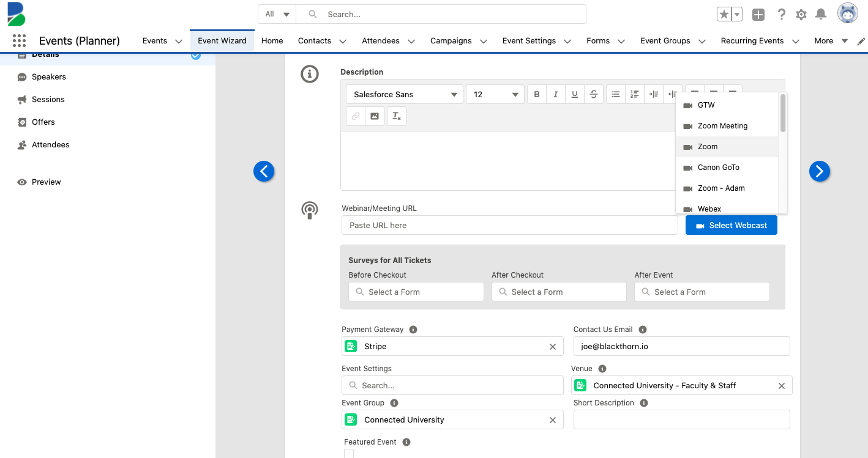
Task: Click the Event Group info icon
Action: (x=394, y=403)
